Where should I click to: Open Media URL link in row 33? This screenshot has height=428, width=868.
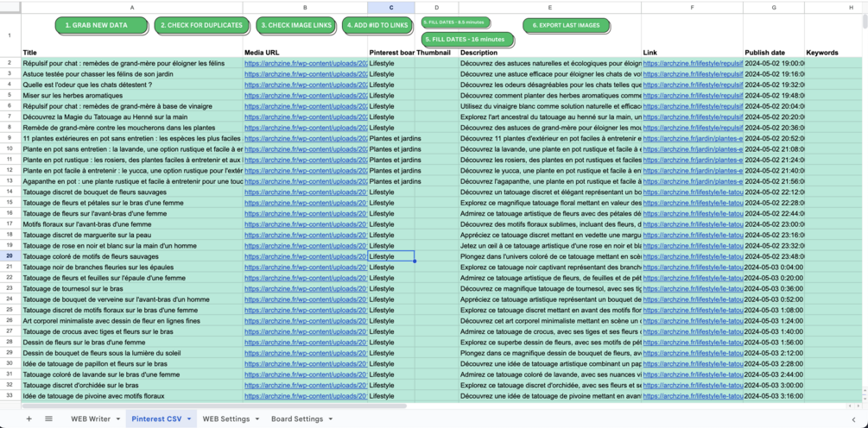pos(306,396)
